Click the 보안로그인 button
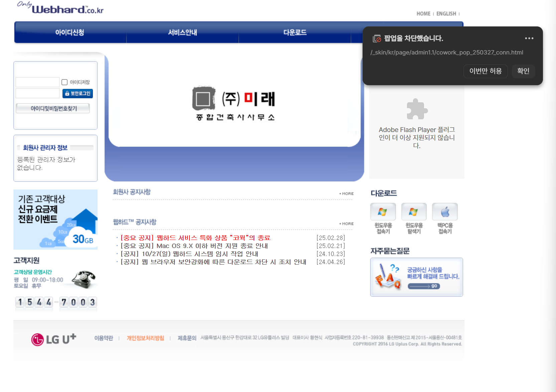 (78, 93)
